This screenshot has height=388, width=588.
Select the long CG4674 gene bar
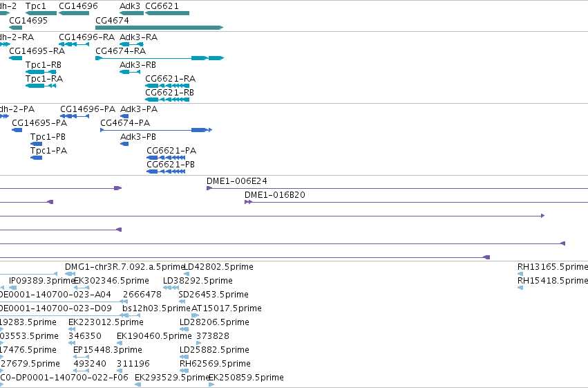pyautogui.click(x=160, y=28)
